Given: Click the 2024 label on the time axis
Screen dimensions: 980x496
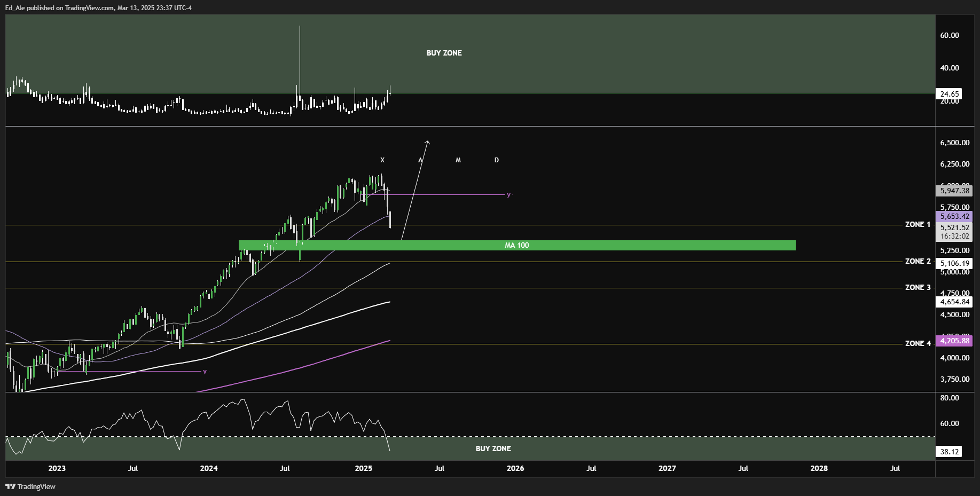Looking at the screenshot, I should (209, 468).
